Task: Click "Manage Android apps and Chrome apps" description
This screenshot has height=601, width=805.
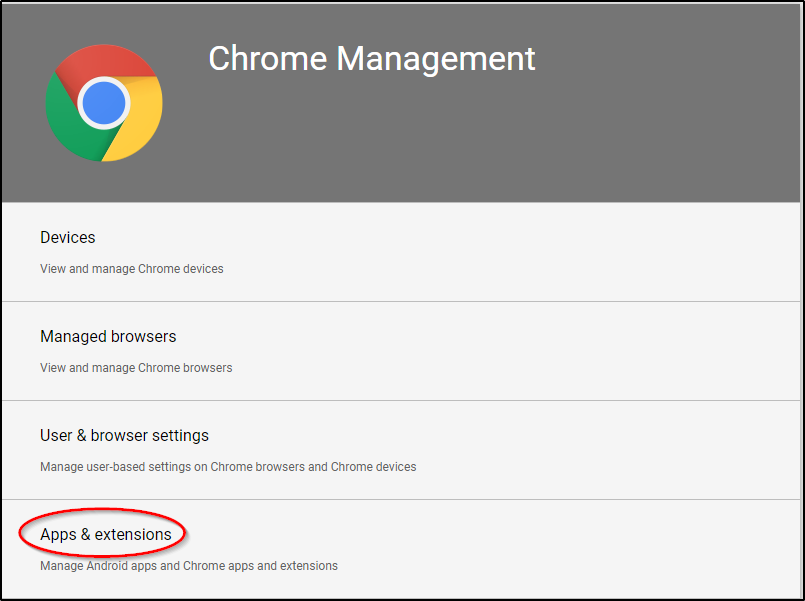Action: point(189,566)
